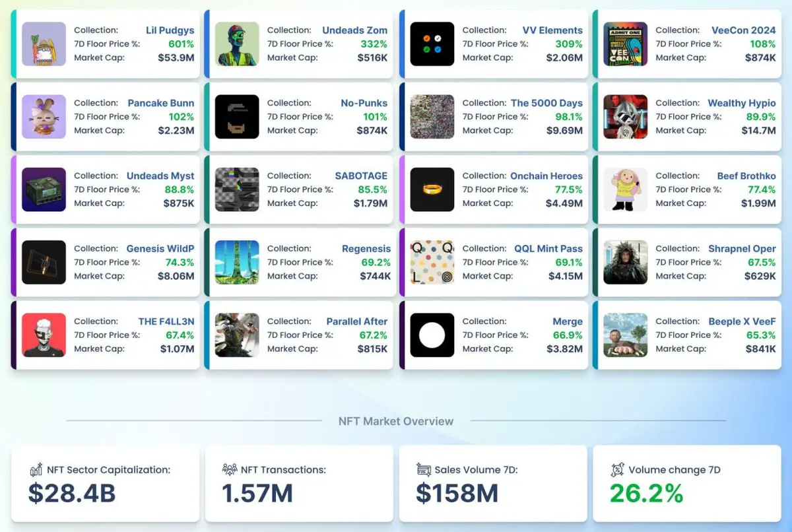Select the Merge white circle icon

point(432,335)
